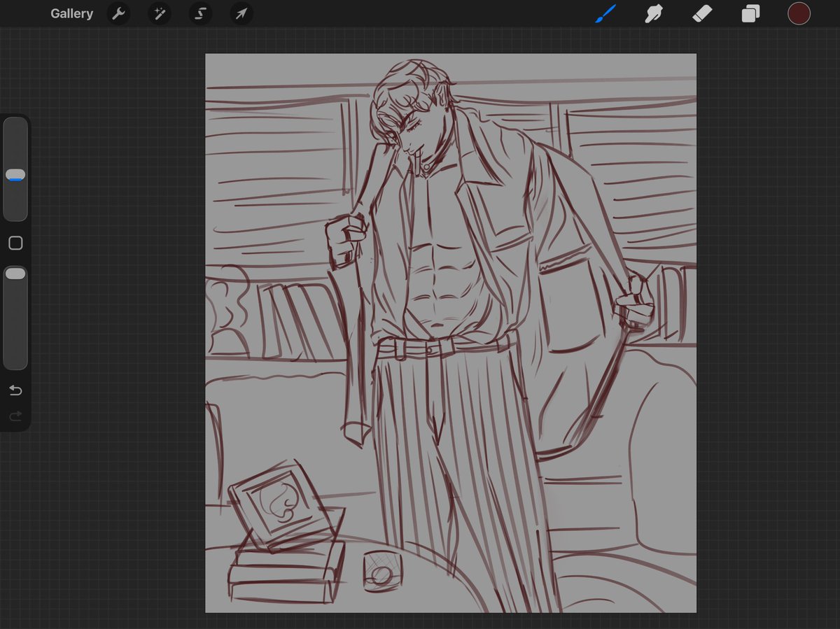This screenshot has width=840, height=629.
Task: Select the Brush tool
Action: click(x=605, y=13)
